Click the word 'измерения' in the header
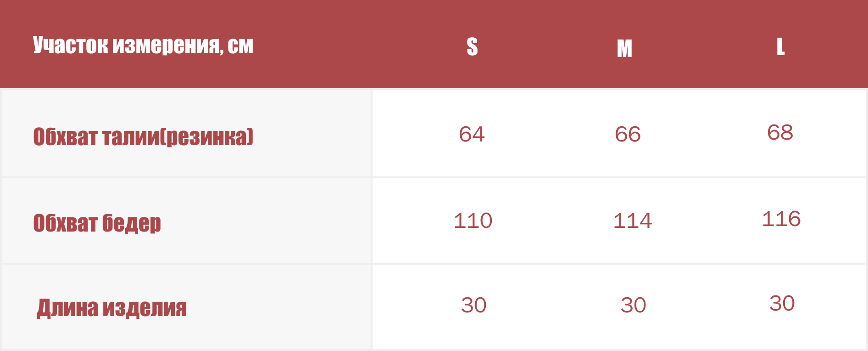Viewport: 868px width, 351px height. pos(168,45)
